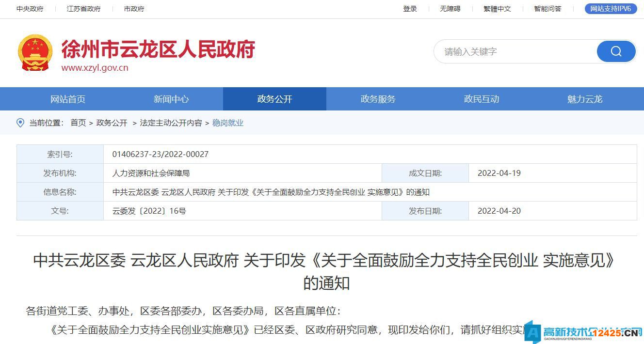Select 魅力云龙 from the navigation
Image resolution: width=644 pixels, height=344 pixels.
tap(584, 99)
